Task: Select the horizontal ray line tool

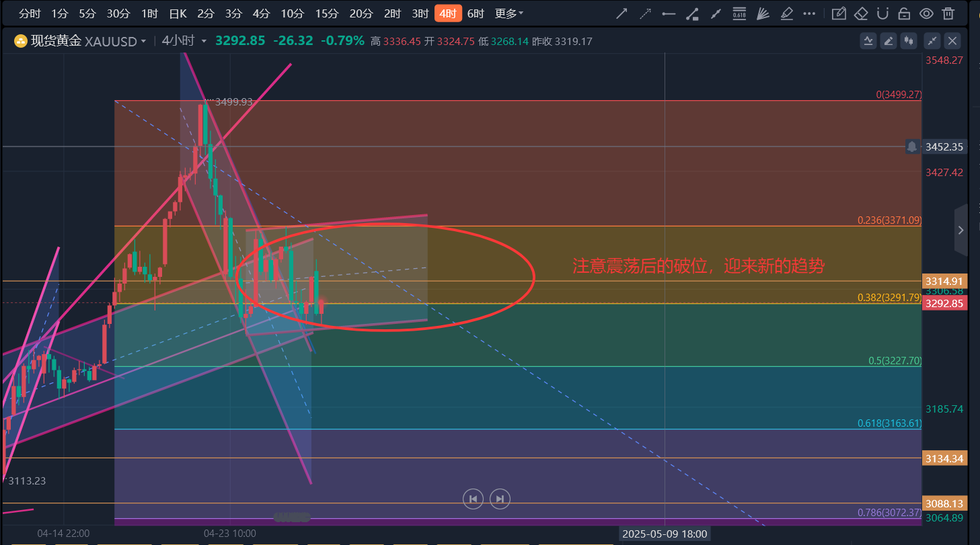Action: click(x=669, y=13)
